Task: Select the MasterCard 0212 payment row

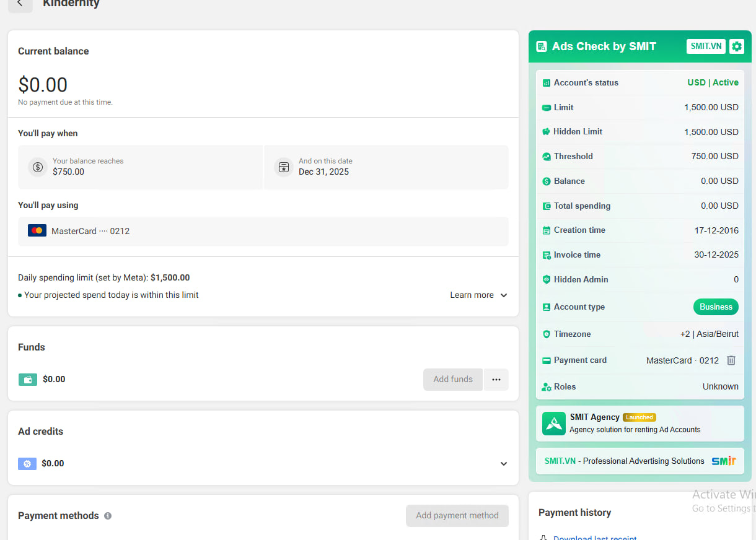Action: [263, 231]
